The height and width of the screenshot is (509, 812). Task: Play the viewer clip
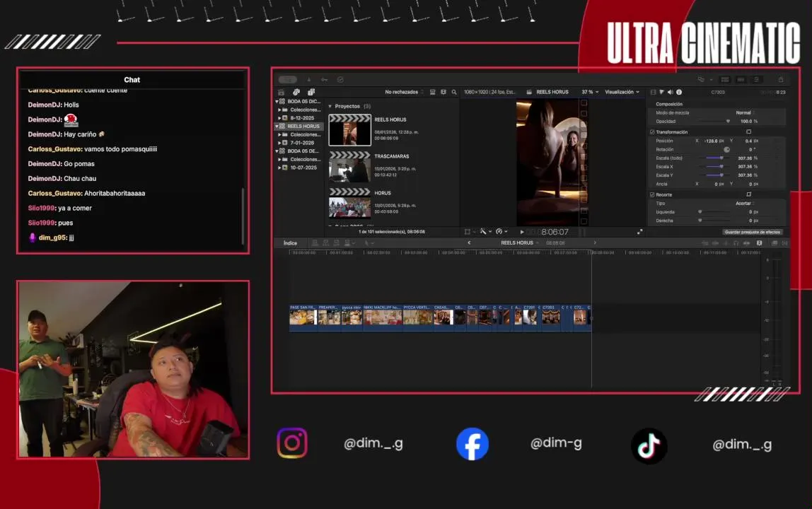coord(522,232)
